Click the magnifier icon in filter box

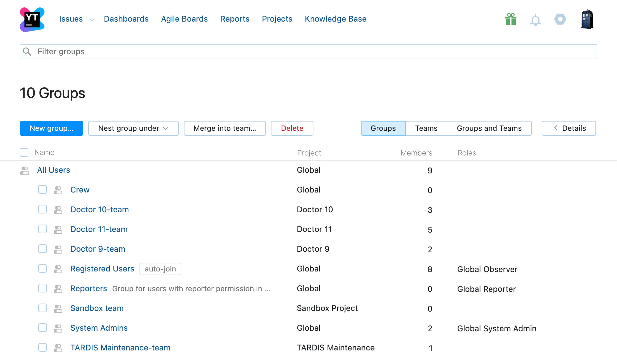pos(27,52)
